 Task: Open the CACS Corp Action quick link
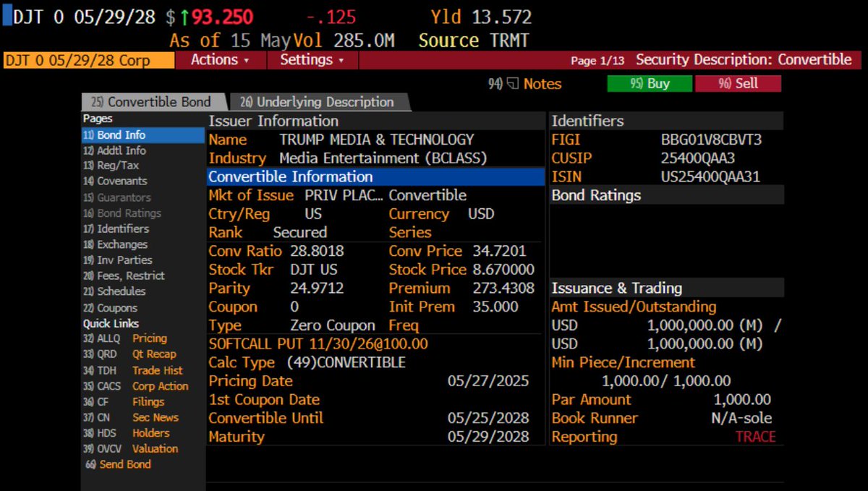pos(135,386)
